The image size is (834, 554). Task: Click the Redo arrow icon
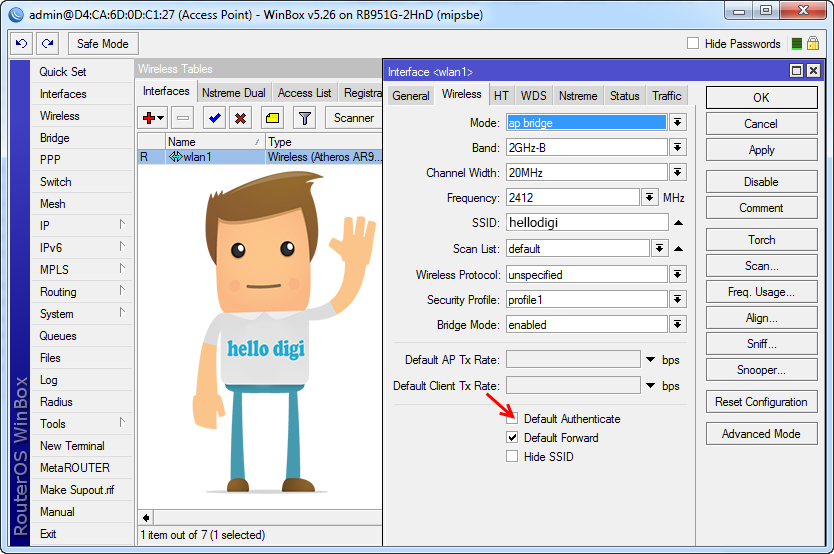47,44
